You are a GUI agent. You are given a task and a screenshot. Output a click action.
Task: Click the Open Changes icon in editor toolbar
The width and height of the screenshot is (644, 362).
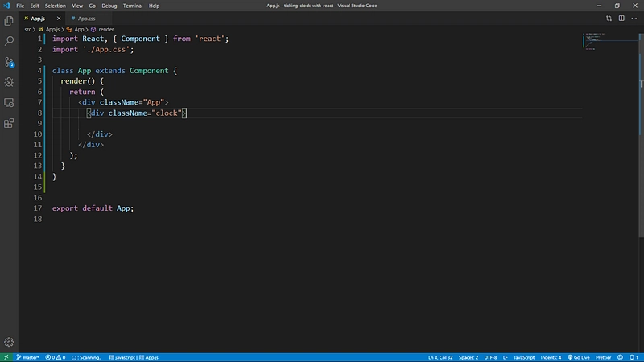tap(609, 19)
